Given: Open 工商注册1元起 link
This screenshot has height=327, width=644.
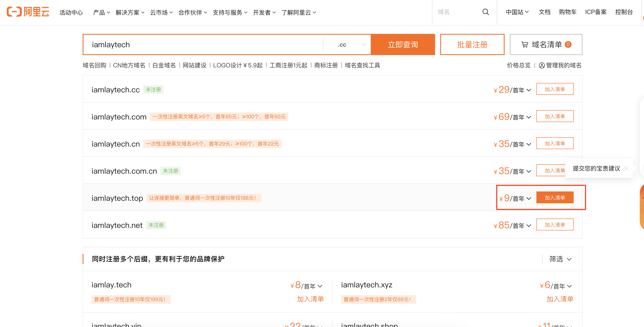Looking at the screenshot, I should (288, 65).
